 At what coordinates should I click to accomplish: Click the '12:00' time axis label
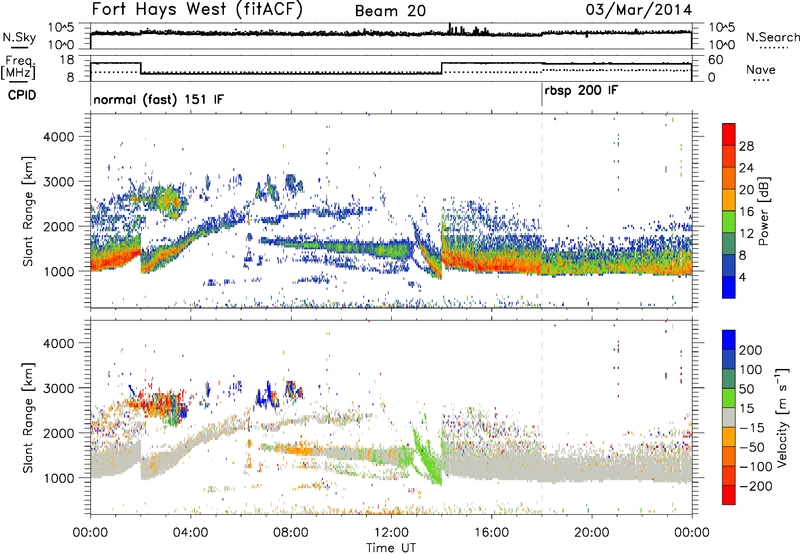(x=391, y=533)
